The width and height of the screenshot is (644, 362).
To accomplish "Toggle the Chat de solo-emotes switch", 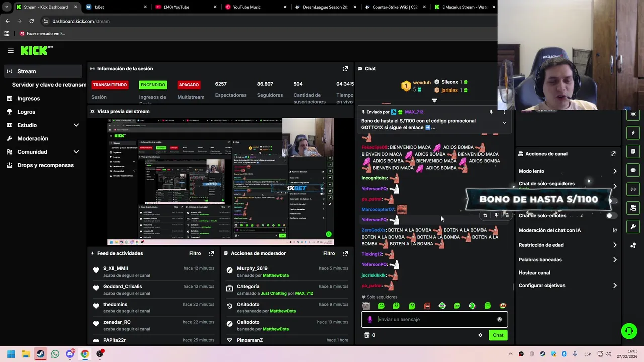I will click(x=611, y=216).
